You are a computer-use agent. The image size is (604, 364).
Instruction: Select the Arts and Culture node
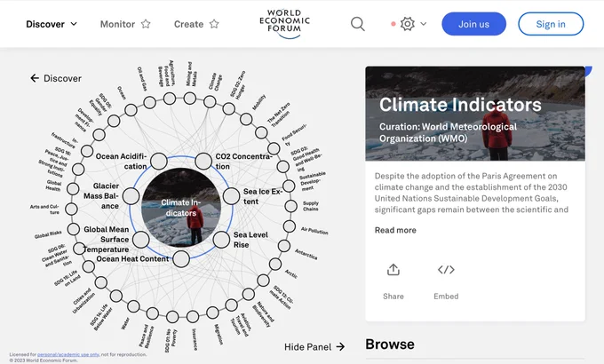[71, 209]
